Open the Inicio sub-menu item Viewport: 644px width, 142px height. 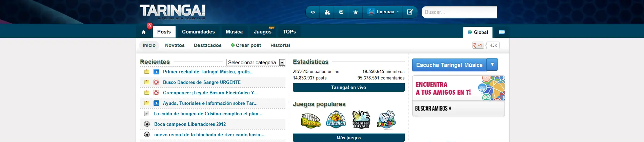tap(149, 45)
